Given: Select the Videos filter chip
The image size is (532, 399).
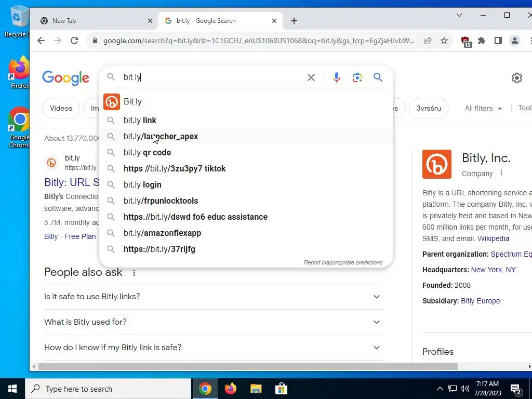Looking at the screenshot, I should click(x=61, y=108).
